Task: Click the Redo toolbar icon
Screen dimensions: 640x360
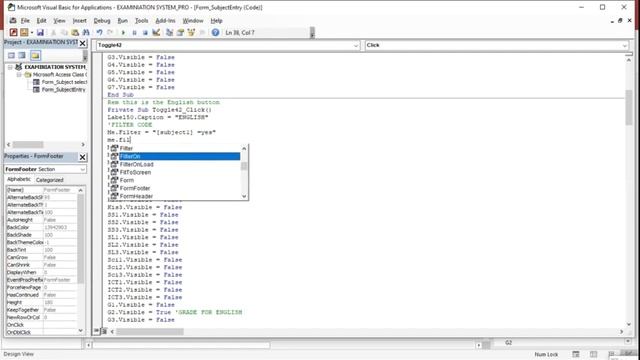Action: pyautogui.click(x=110, y=32)
